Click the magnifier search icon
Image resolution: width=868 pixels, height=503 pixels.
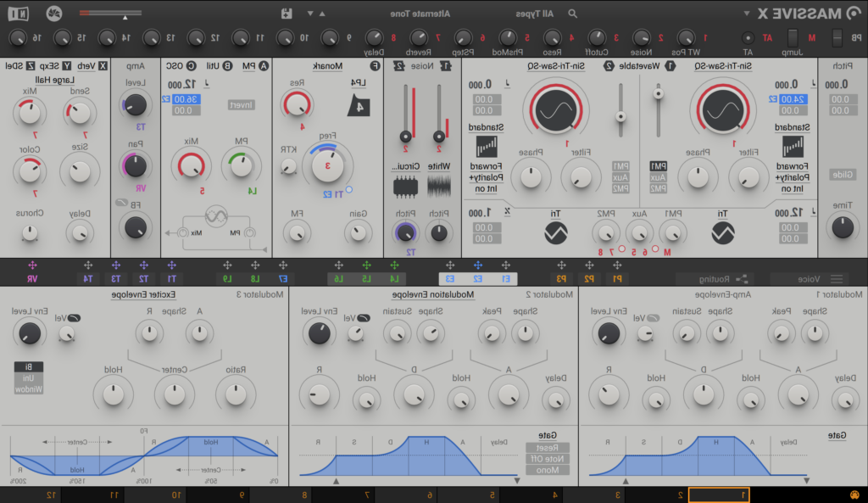(x=572, y=14)
